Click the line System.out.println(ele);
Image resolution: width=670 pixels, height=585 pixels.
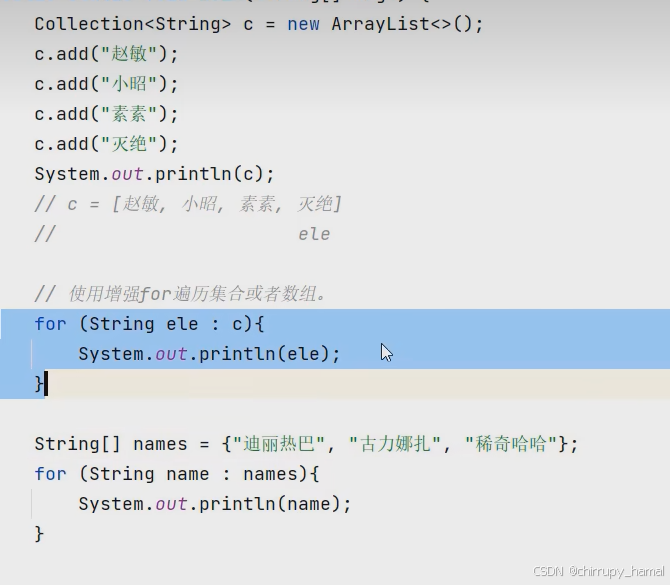(x=209, y=354)
